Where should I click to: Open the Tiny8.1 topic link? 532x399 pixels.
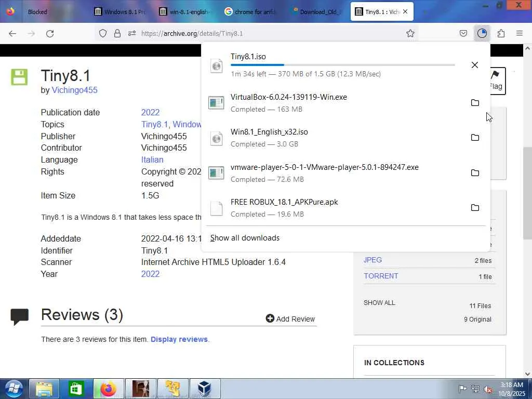(154, 124)
